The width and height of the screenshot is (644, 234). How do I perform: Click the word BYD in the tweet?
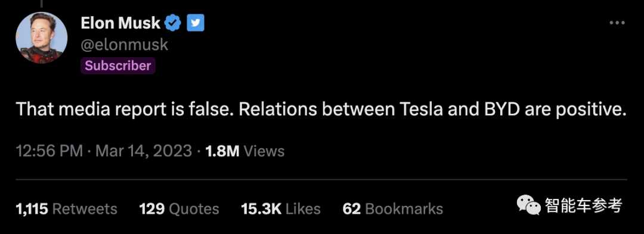pyautogui.click(x=500, y=110)
